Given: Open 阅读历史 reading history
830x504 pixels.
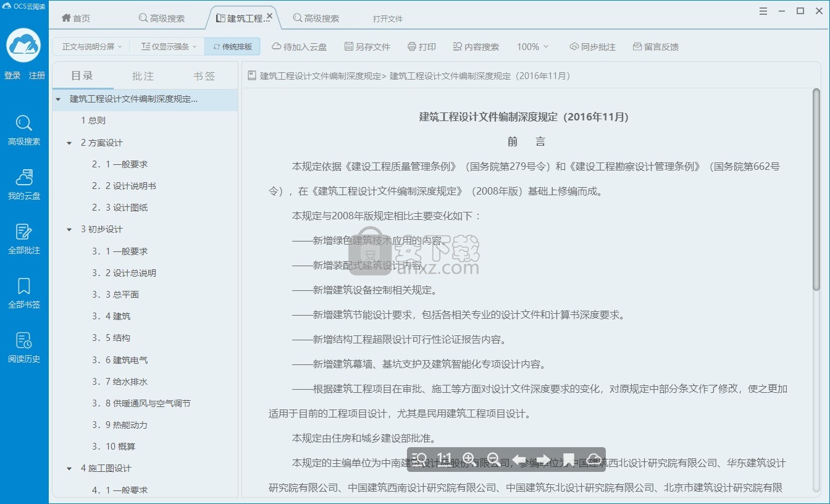Looking at the screenshot, I should pos(24,348).
